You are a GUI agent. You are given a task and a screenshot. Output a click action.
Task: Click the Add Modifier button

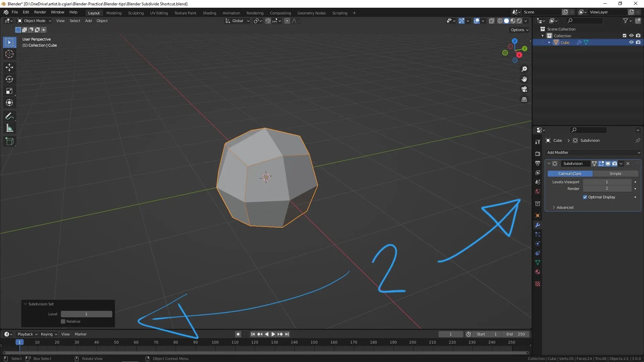point(592,153)
